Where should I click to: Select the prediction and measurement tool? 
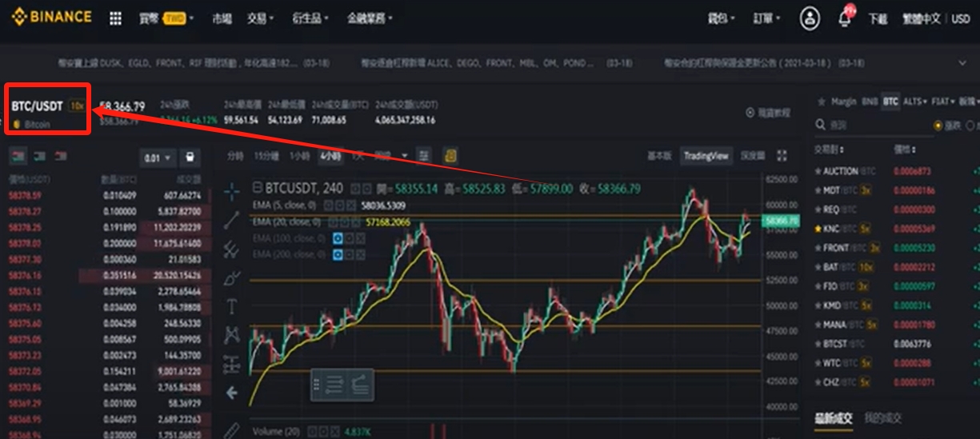(x=232, y=364)
